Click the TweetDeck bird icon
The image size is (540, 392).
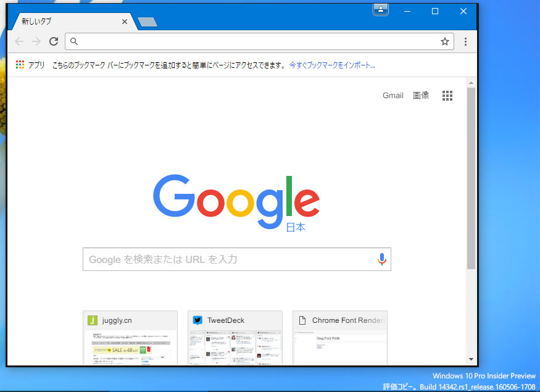(x=197, y=320)
